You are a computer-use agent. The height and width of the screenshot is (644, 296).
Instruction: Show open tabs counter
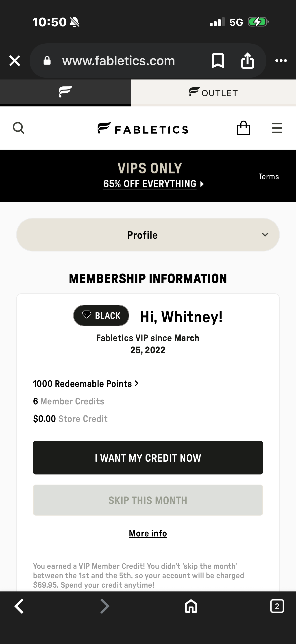[277, 606]
